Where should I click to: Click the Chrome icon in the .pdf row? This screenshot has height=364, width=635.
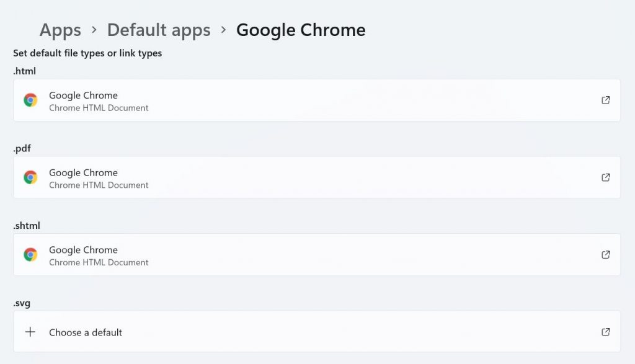point(30,177)
